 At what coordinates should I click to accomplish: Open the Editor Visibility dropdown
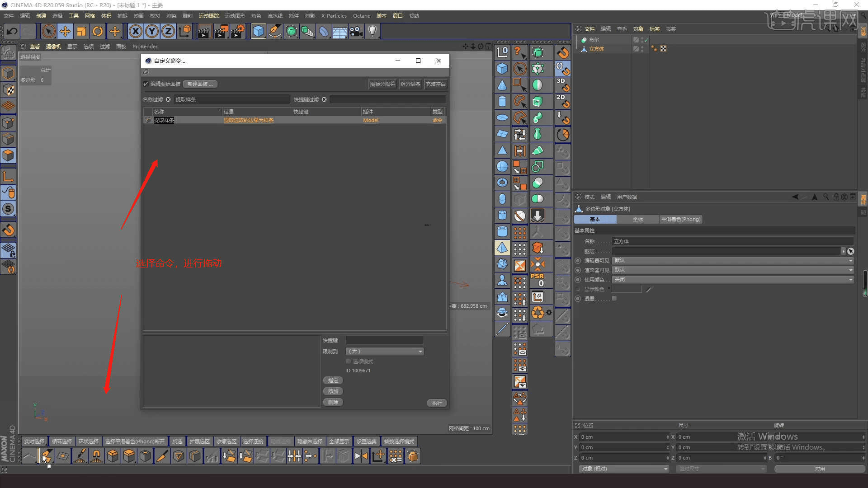coord(733,261)
